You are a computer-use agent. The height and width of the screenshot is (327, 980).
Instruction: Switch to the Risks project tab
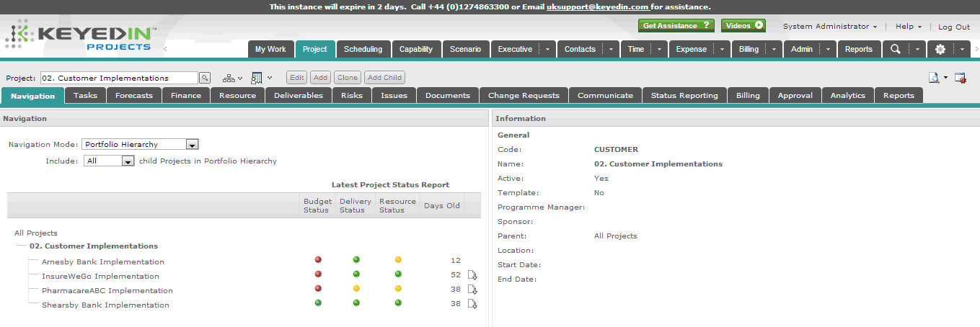pyautogui.click(x=352, y=95)
